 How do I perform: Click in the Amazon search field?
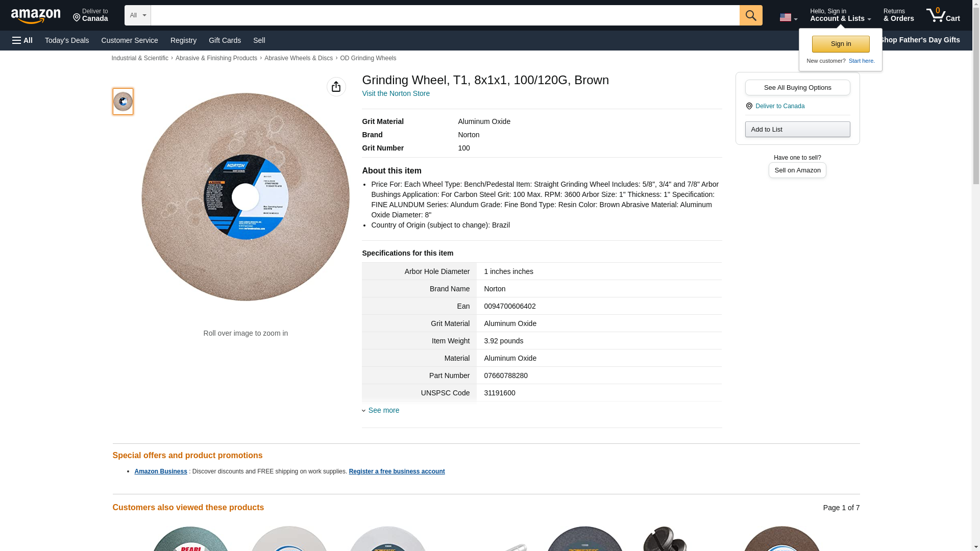coord(445,15)
